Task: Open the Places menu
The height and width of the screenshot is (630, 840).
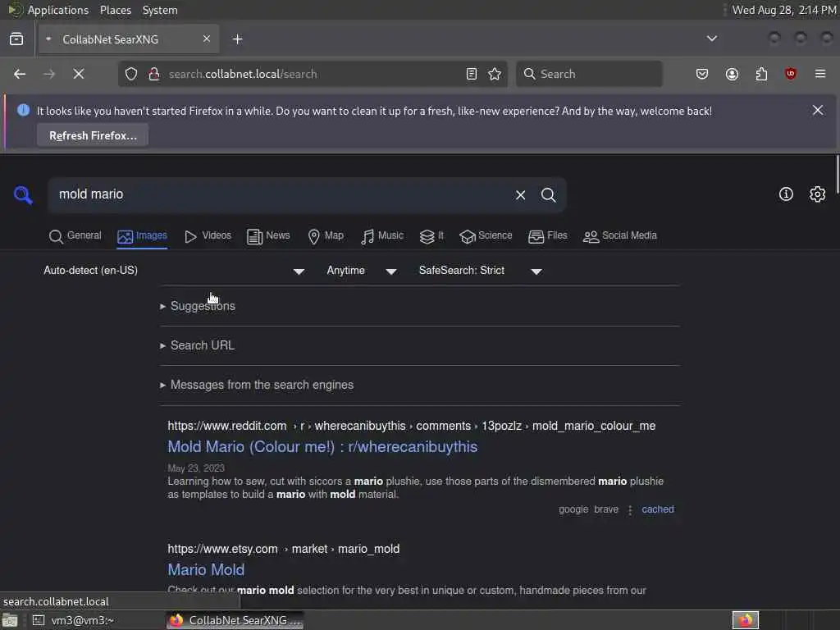Action: click(115, 10)
